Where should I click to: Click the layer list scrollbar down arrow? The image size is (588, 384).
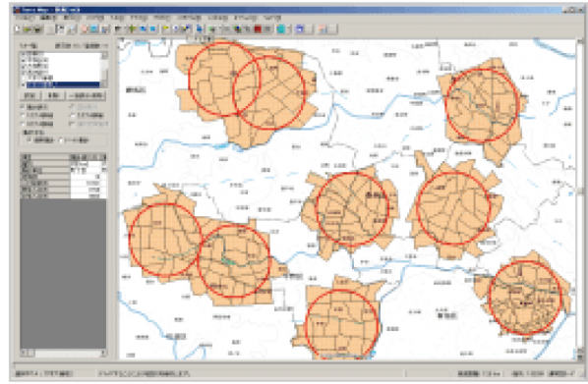(x=104, y=84)
